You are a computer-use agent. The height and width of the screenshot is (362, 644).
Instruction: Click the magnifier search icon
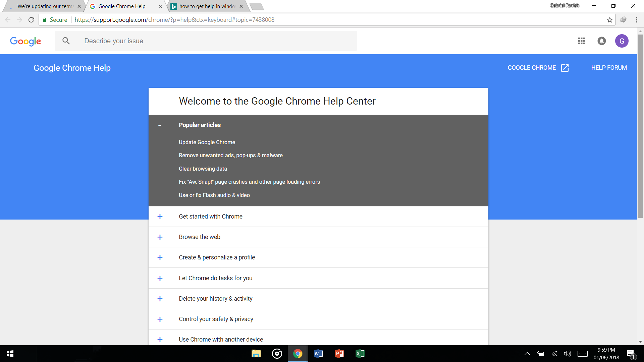(x=66, y=41)
